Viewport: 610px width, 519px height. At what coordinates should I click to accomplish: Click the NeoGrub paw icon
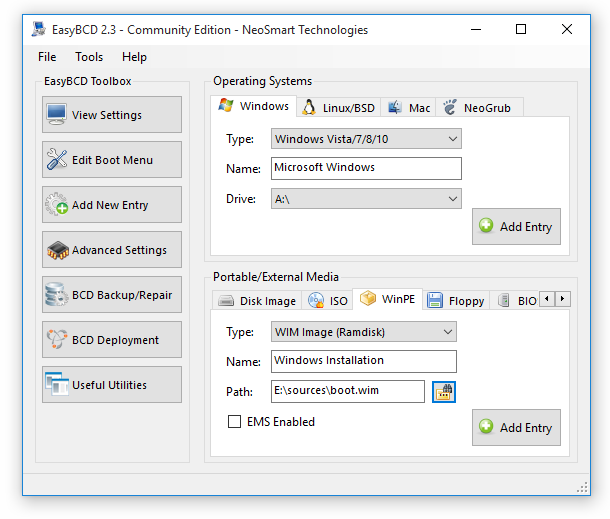(x=450, y=107)
